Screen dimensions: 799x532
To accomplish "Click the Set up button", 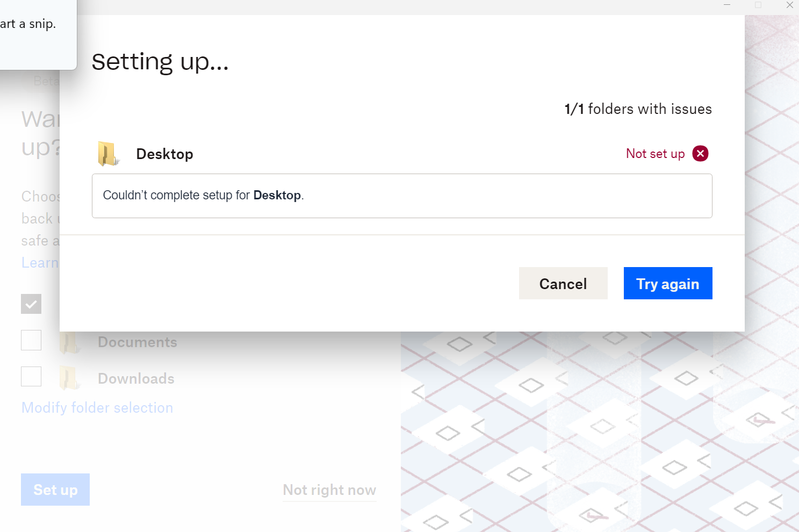I will click(x=55, y=490).
